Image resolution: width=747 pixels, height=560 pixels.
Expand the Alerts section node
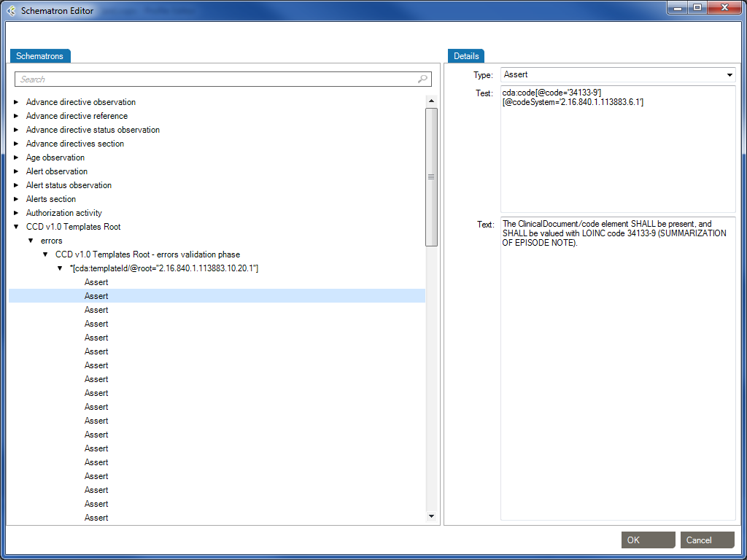(16, 199)
